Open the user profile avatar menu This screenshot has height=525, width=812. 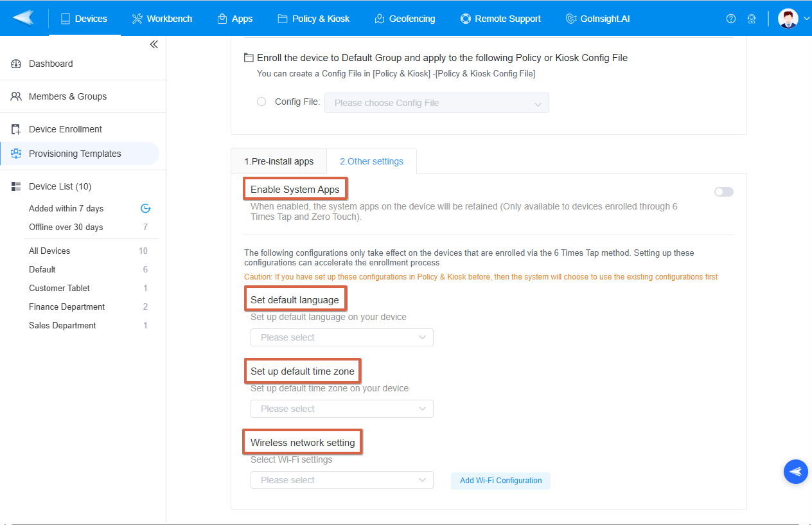tap(788, 19)
